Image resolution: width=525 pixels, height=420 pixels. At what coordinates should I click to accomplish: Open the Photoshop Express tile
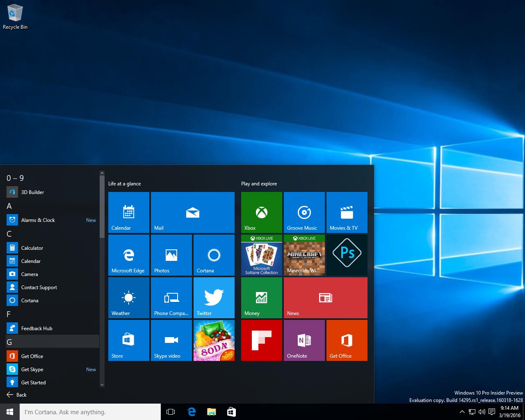(347, 255)
